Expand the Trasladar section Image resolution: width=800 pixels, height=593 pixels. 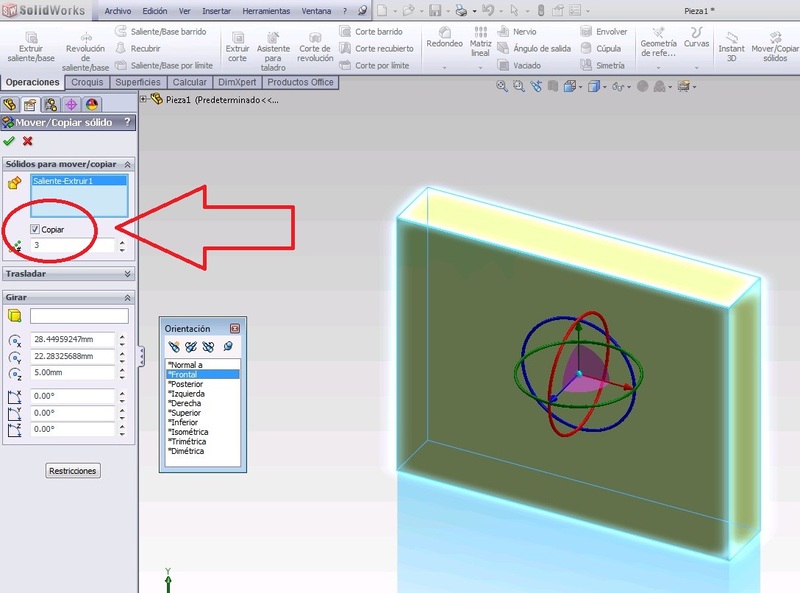coord(128,273)
